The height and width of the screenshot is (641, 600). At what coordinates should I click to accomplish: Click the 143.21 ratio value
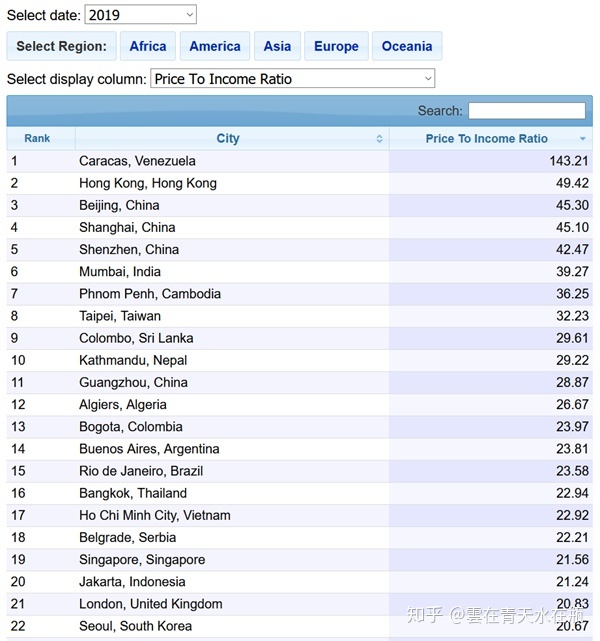coord(569,161)
